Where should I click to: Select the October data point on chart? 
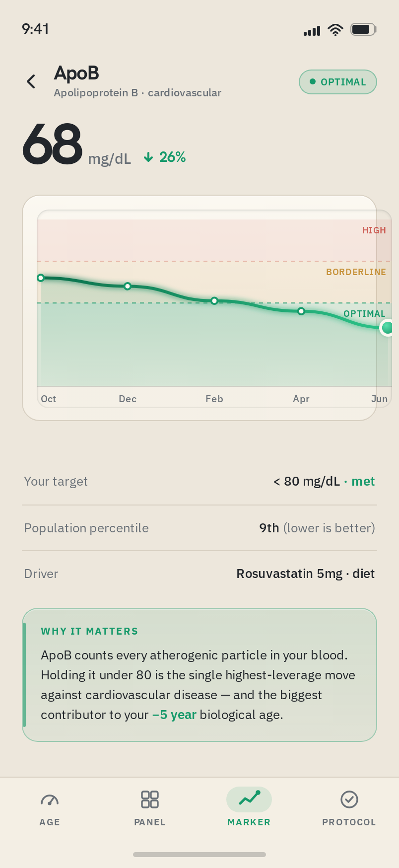coord(41,278)
